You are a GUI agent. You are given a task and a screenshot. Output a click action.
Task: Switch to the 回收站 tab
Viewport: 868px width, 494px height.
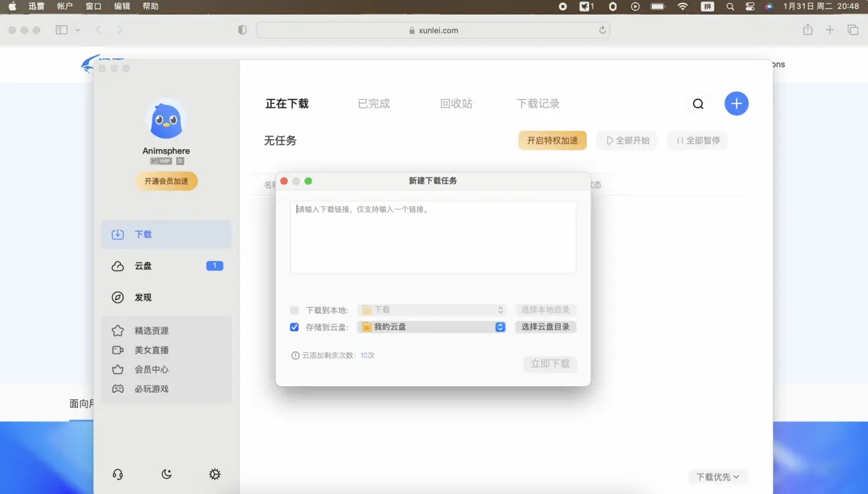tap(456, 104)
